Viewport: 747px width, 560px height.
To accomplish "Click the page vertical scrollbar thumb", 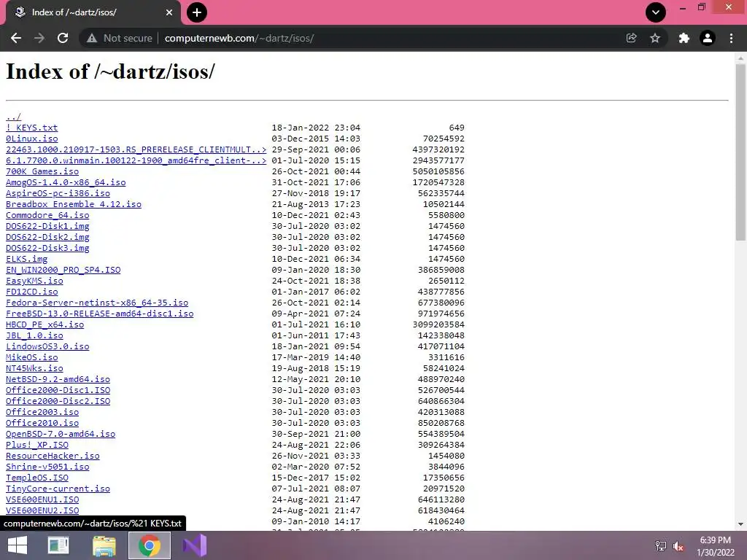I will pyautogui.click(x=740, y=152).
